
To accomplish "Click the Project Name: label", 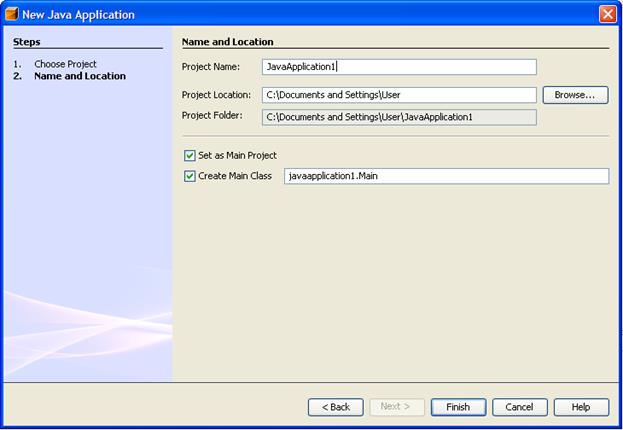I will (210, 67).
